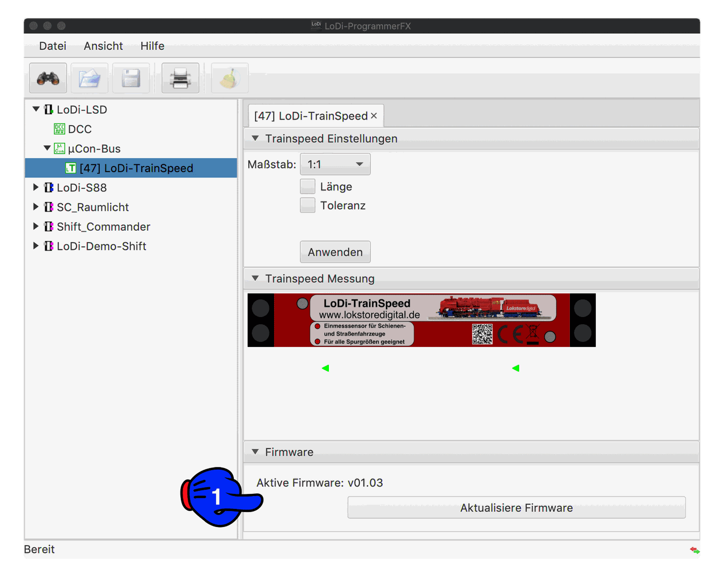The height and width of the screenshot is (588, 724).
Task: Click the Aktive Firmware: v01.03 text
Action: point(320,483)
